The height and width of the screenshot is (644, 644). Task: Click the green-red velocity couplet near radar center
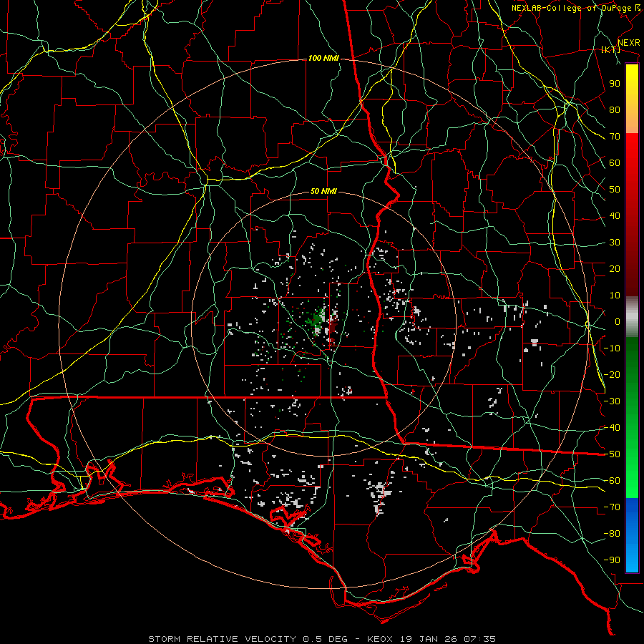tap(324, 323)
